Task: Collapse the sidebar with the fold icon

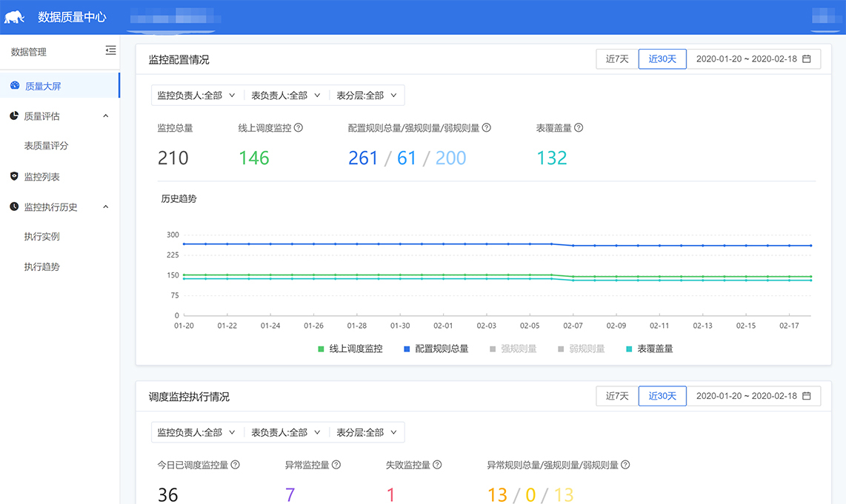Action: pyautogui.click(x=110, y=50)
